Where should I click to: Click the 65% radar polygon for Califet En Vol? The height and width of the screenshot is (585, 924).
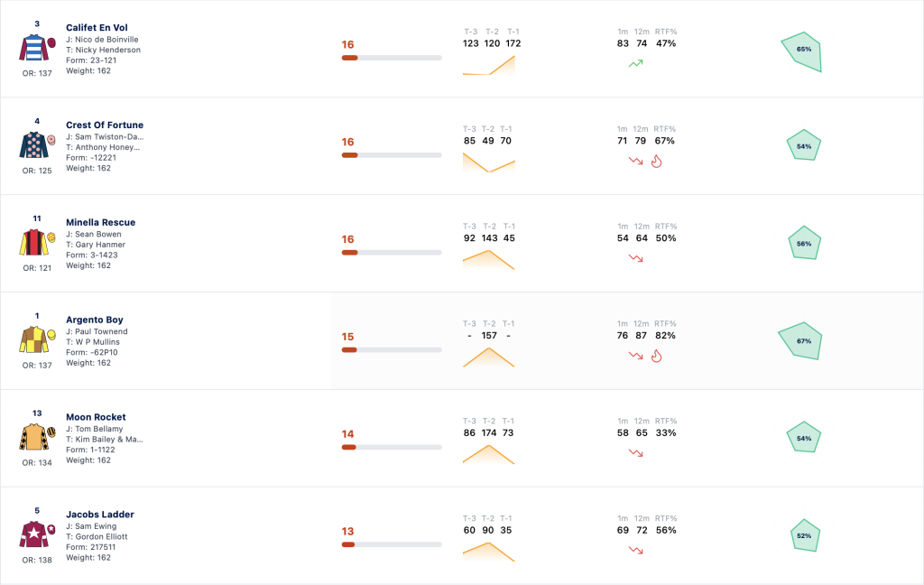point(802,51)
